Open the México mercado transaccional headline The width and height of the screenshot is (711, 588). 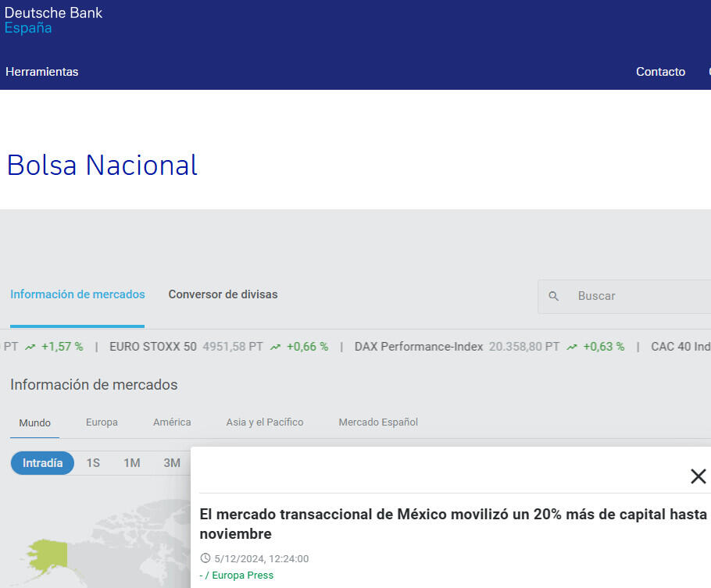[x=453, y=524]
